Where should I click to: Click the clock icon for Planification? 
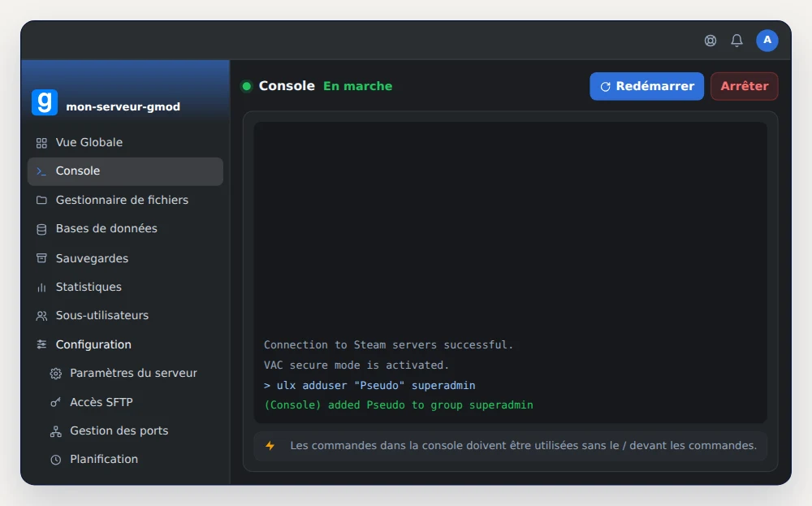coord(55,460)
